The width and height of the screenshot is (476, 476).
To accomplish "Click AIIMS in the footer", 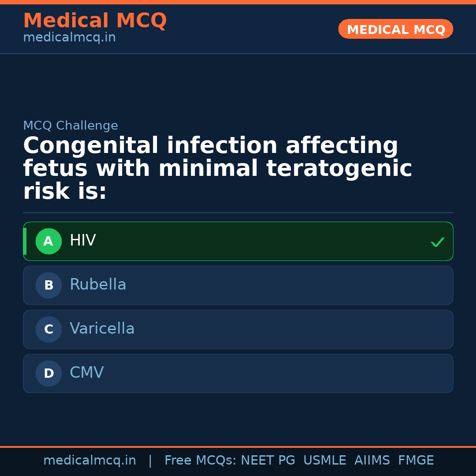I will click(372, 461).
